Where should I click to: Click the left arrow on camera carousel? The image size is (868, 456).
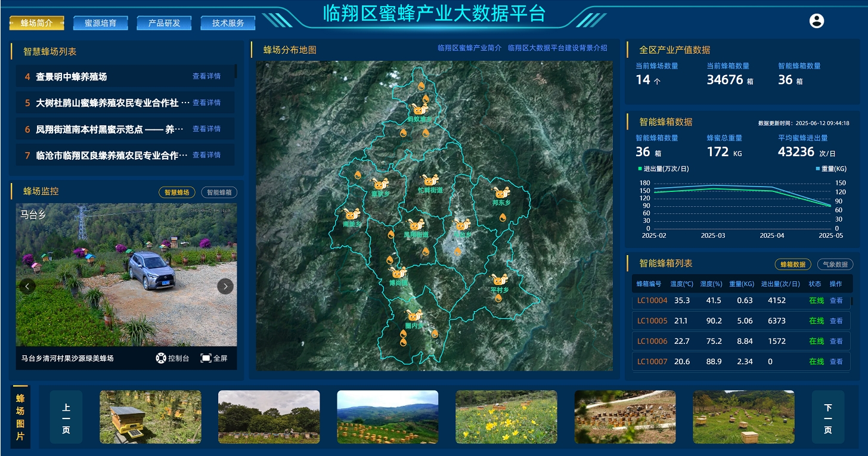[27, 286]
